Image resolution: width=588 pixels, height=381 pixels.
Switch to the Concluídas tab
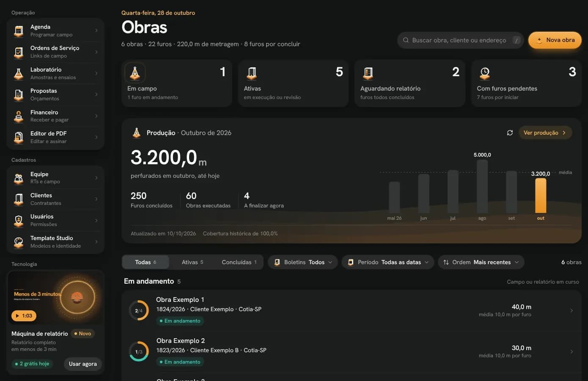pyautogui.click(x=239, y=262)
